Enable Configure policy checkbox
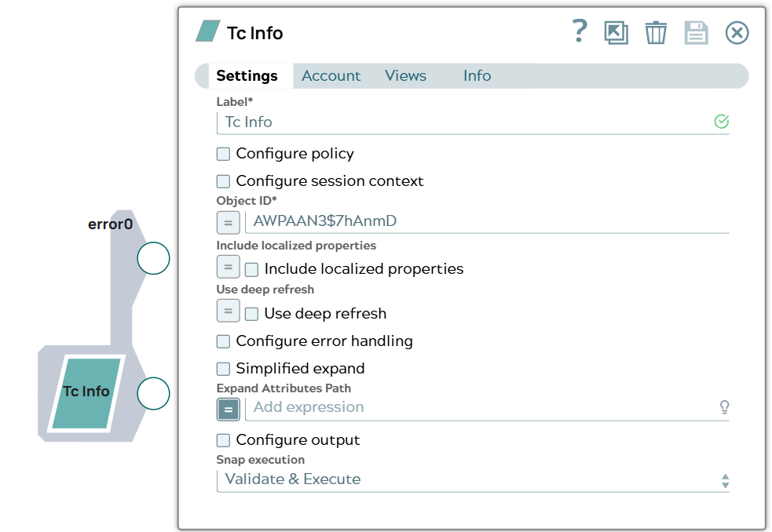 [224, 154]
